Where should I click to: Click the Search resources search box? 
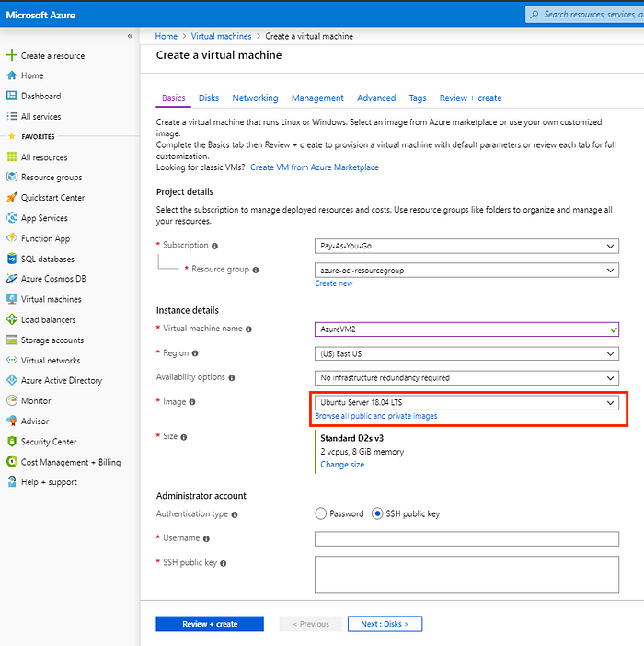pyautogui.click(x=585, y=15)
